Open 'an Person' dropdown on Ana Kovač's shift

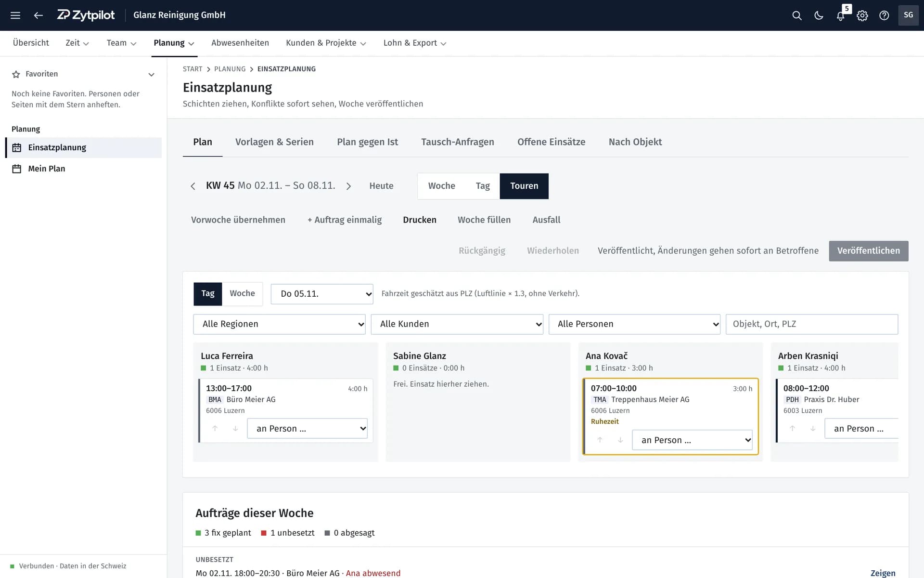692,440
